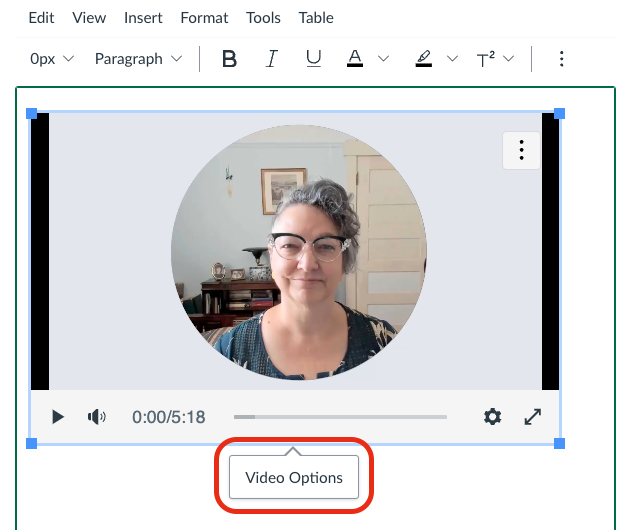This screenshot has height=530, width=633.
Task: Open the video's three-dot menu
Action: [x=520, y=150]
